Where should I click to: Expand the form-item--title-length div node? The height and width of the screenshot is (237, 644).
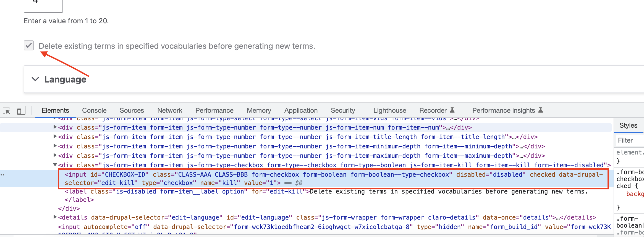click(55, 137)
